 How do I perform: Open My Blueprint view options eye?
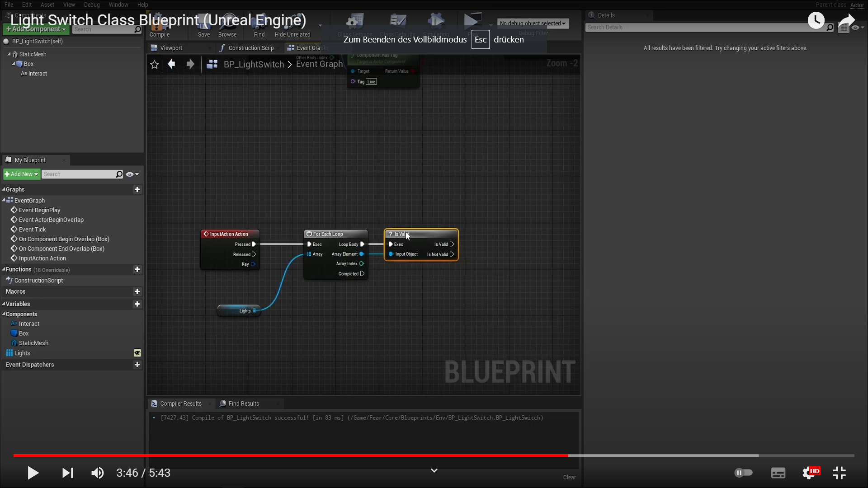point(132,174)
